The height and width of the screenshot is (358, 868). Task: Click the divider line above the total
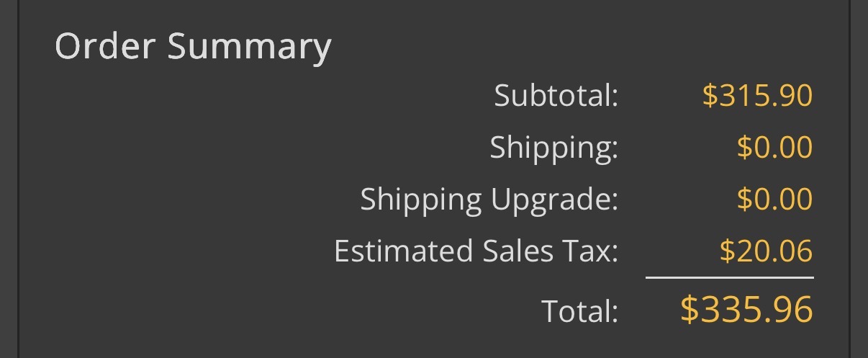[729, 277]
